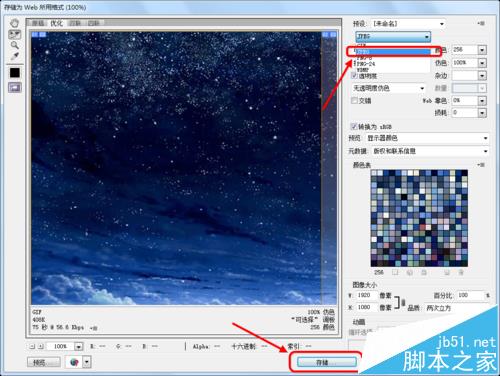The width and height of the screenshot is (500, 376).
Task: Open the 仿色 dither 100% dropdown arrow
Action: point(482,63)
